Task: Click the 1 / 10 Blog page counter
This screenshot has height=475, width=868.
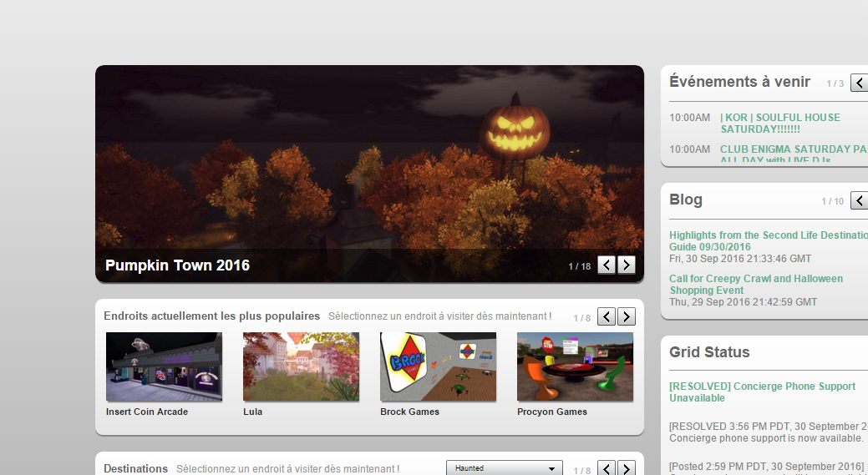Action: tap(833, 202)
